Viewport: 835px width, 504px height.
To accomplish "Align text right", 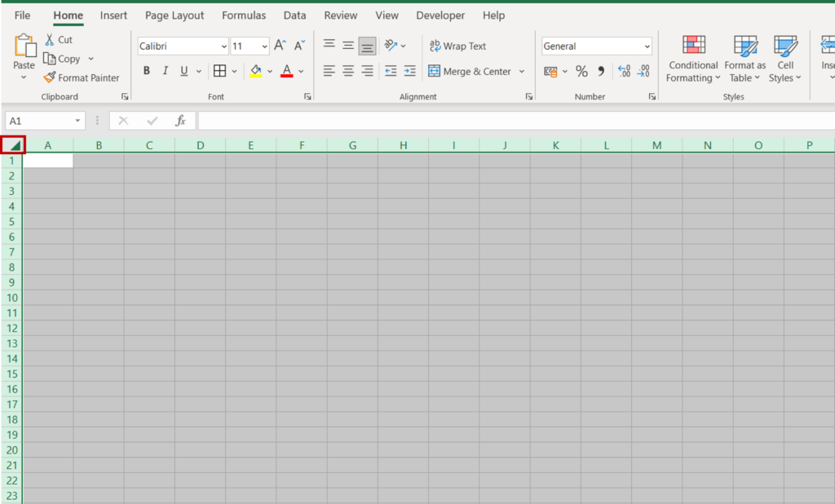I will point(367,71).
